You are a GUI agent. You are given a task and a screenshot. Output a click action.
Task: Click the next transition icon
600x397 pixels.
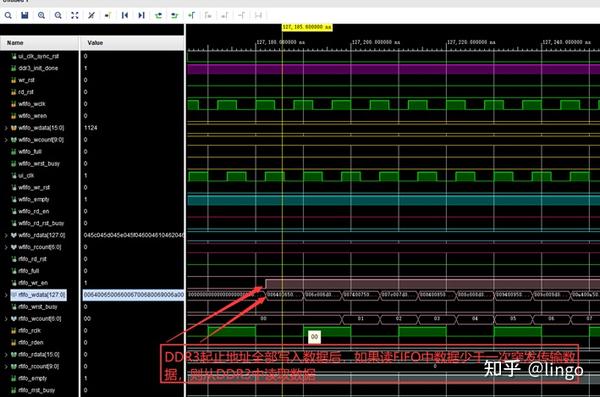pos(174,15)
